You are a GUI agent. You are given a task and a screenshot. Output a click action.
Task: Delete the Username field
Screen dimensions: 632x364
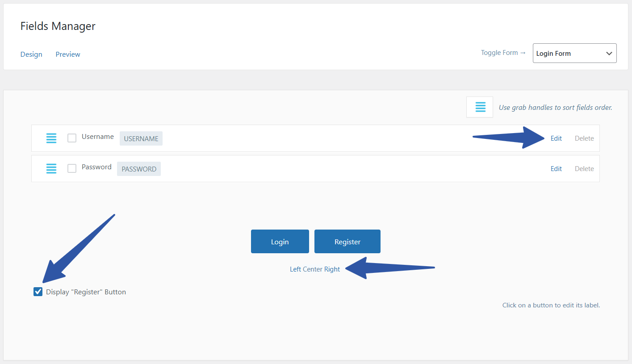tap(584, 138)
